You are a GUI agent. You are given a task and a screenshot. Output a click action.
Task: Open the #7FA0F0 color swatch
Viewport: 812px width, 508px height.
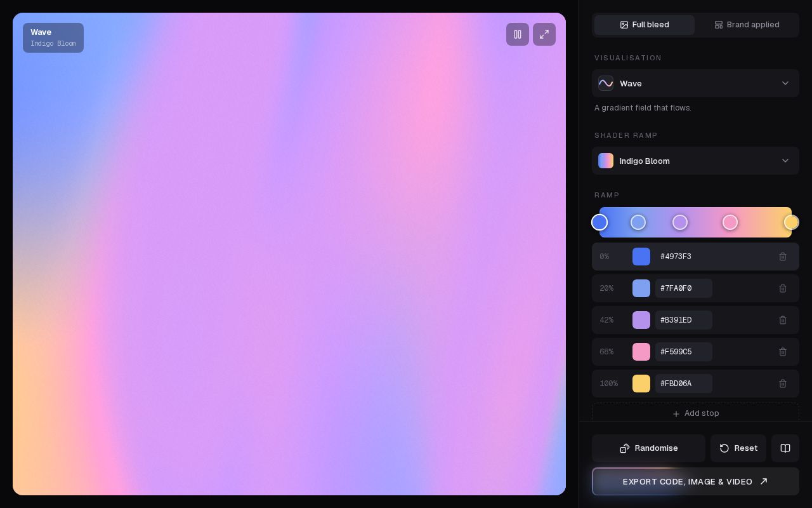pyautogui.click(x=641, y=288)
